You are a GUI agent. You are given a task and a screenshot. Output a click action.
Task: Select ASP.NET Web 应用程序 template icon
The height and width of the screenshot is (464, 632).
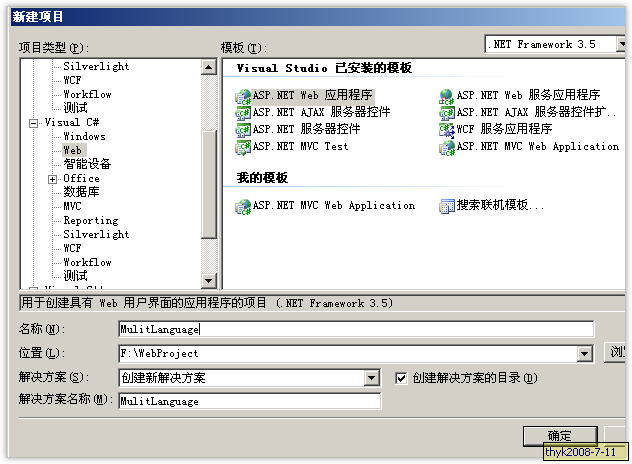(243, 96)
